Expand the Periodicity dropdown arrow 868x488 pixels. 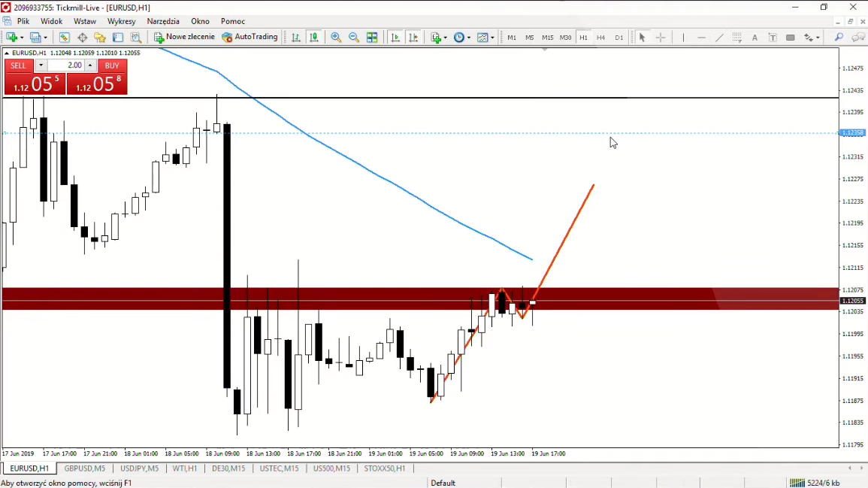point(468,38)
